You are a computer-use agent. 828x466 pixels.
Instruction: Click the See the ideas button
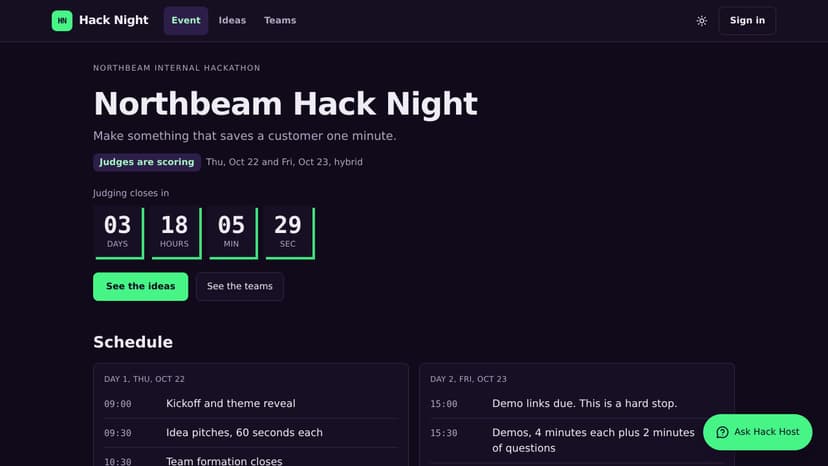(140, 286)
